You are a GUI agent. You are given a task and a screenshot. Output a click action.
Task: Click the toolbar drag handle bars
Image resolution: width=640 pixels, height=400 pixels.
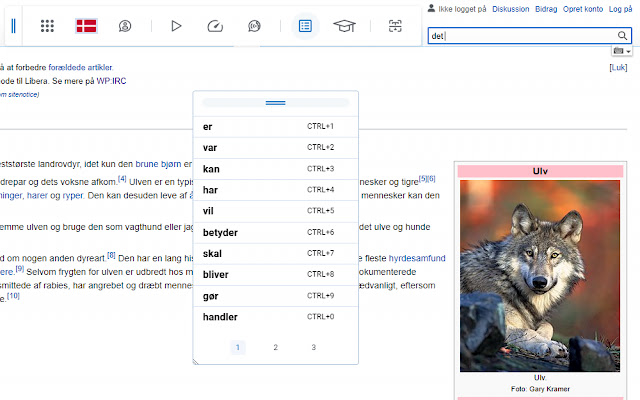[13, 26]
